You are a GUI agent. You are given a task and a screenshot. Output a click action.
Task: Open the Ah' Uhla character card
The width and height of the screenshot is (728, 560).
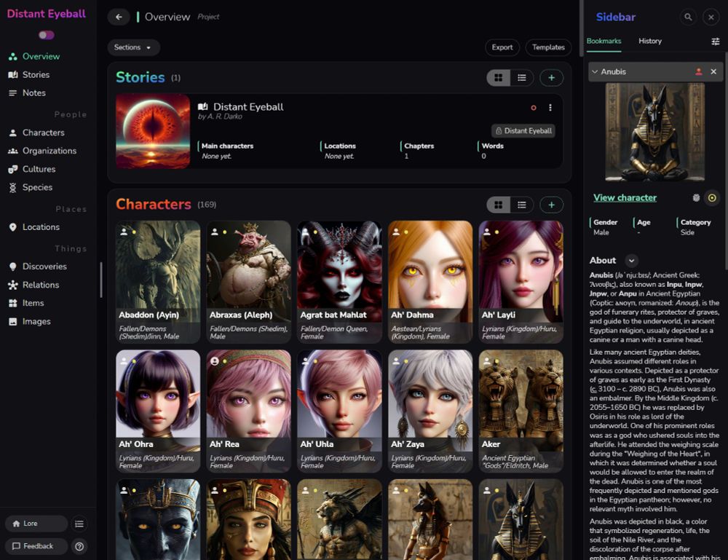pyautogui.click(x=340, y=411)
